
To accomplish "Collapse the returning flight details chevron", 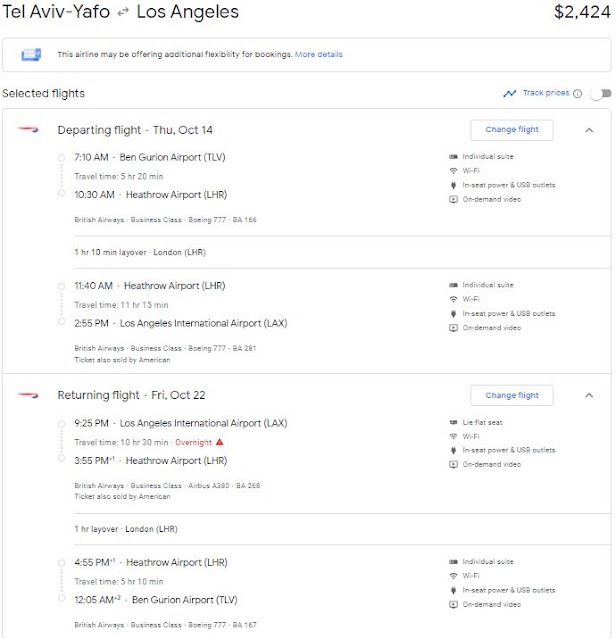I will click(589, 395).
